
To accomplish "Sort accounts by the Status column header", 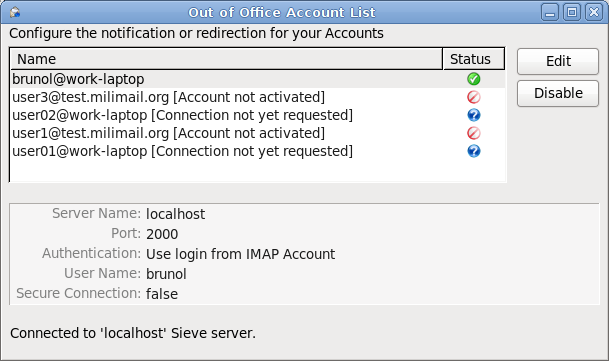I will 473,59.
